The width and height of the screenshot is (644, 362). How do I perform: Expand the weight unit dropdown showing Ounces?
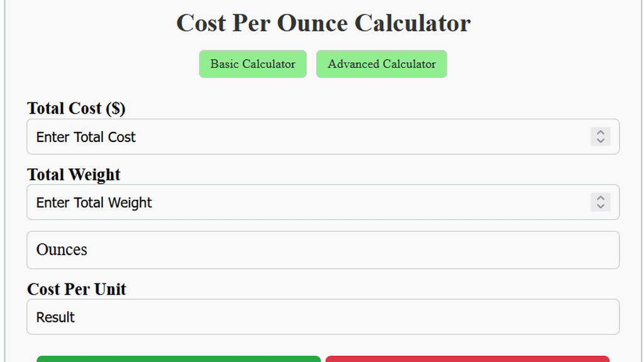click(x=323, y=250)
